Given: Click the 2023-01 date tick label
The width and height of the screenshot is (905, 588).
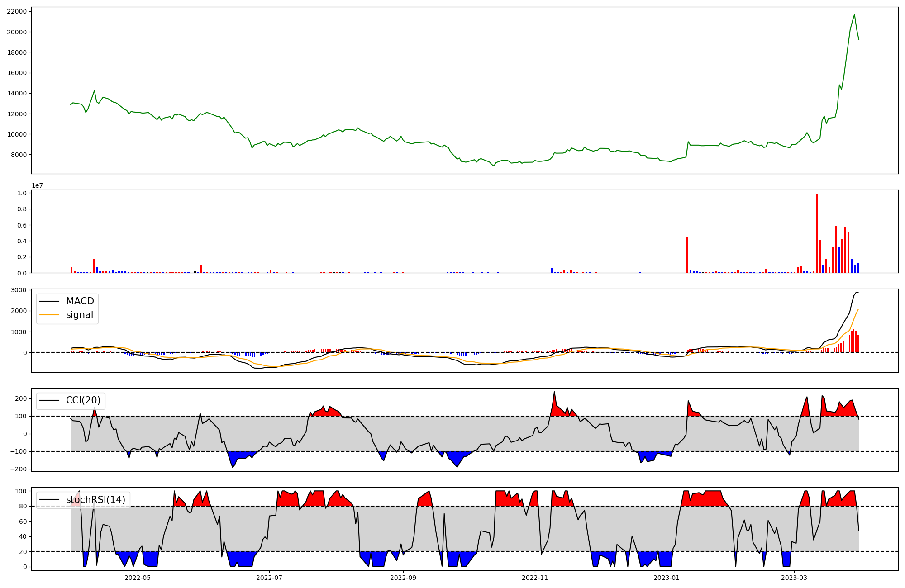Looking at the screenshot, I should pos(667,578).
